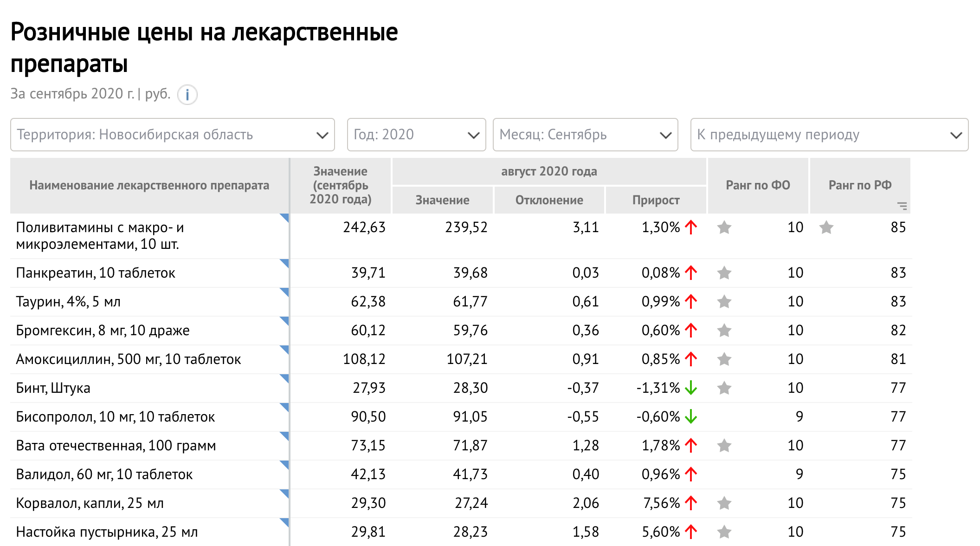
Task: Click the star icon in Вата отечественная row
Action: (724, 446)
